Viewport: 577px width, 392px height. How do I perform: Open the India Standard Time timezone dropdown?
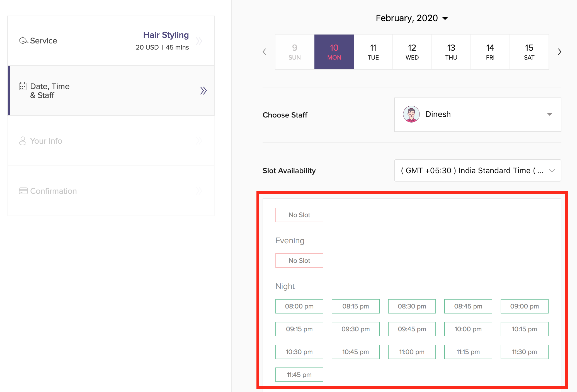(x=477, y=170)
